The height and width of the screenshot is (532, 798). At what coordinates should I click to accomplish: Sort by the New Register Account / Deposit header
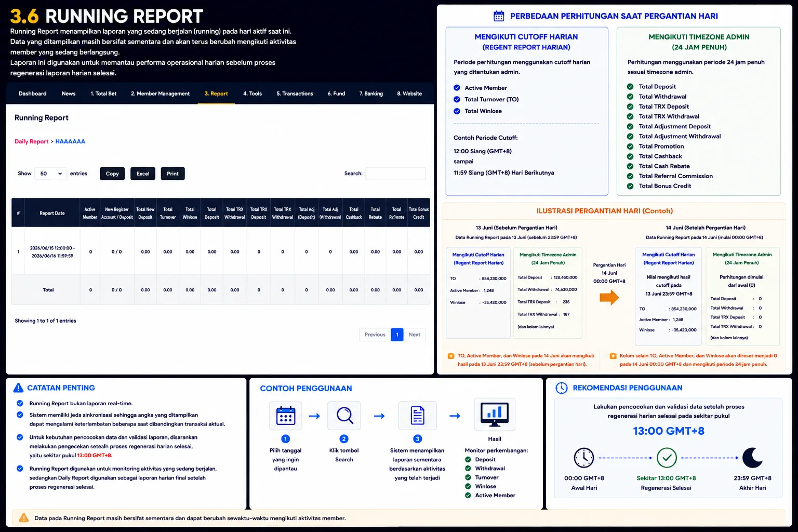point(117,213)
